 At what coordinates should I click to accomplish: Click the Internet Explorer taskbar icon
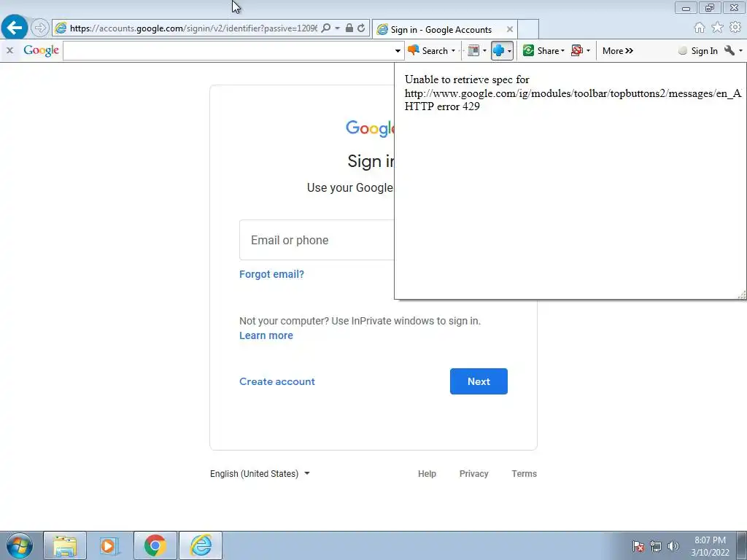coord(201,545)
